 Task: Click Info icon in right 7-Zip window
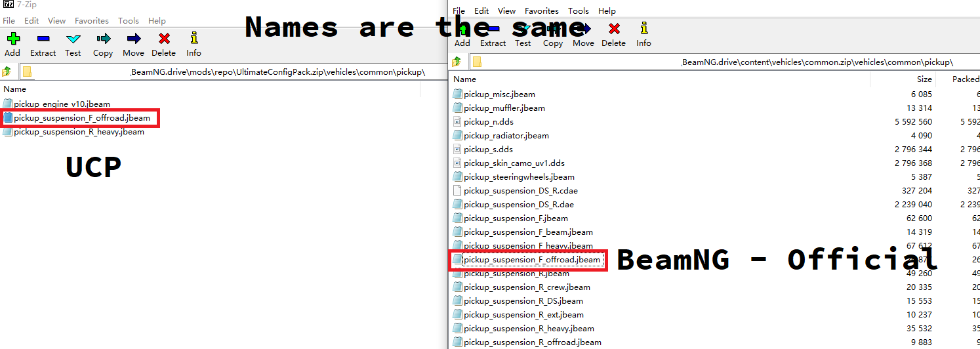[x=643, y=29]
